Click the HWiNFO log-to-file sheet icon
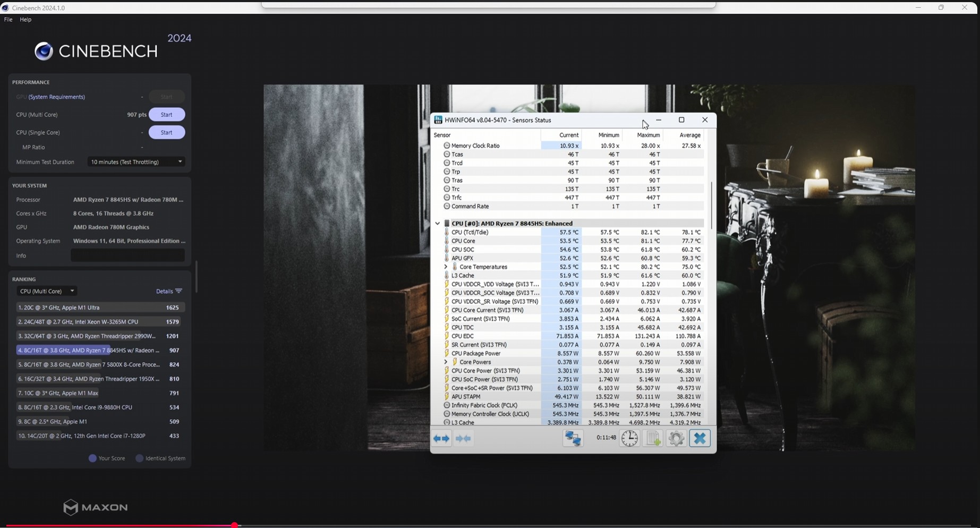Image resolution: width=980 pixels, height=528 pixels. click(x=653, y=438)
